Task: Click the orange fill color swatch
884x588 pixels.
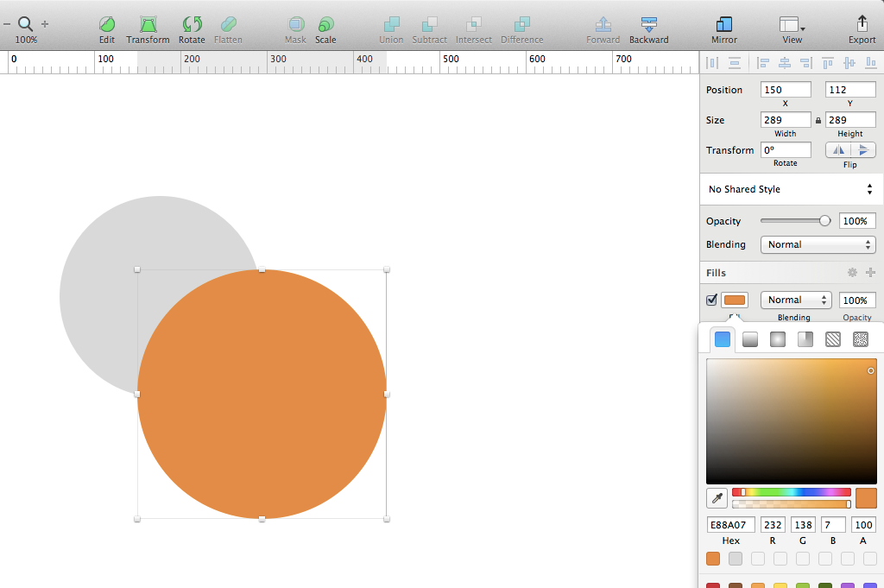Action: tap(735, 300)
